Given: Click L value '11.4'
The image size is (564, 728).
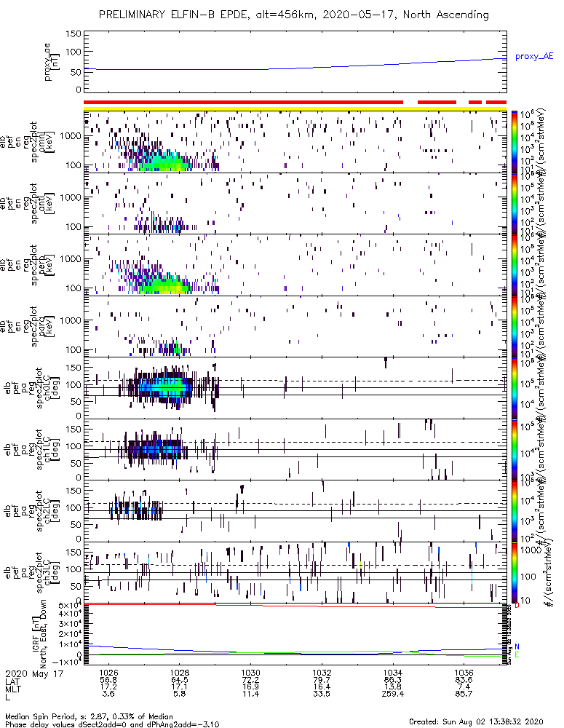Looking at the screenshot, I should 250,694.
